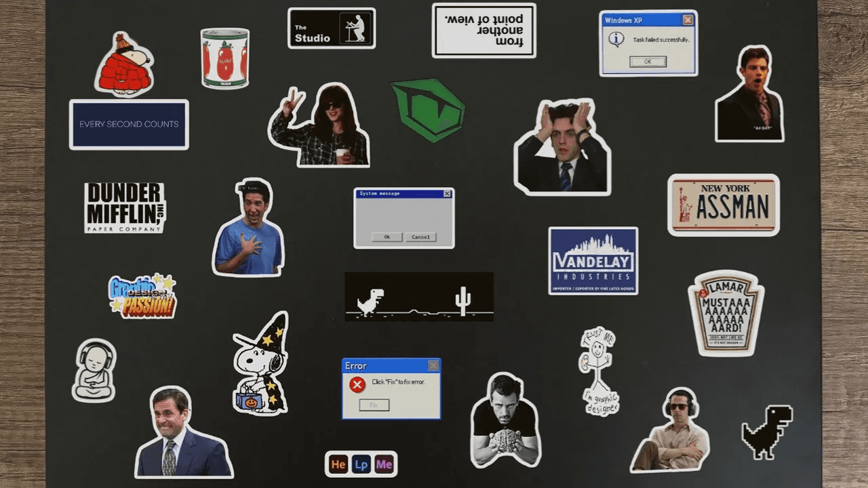Screen dimensions: 868x488
Task: Click the black pixel dinosaur sticker
Action: (767, 432)
